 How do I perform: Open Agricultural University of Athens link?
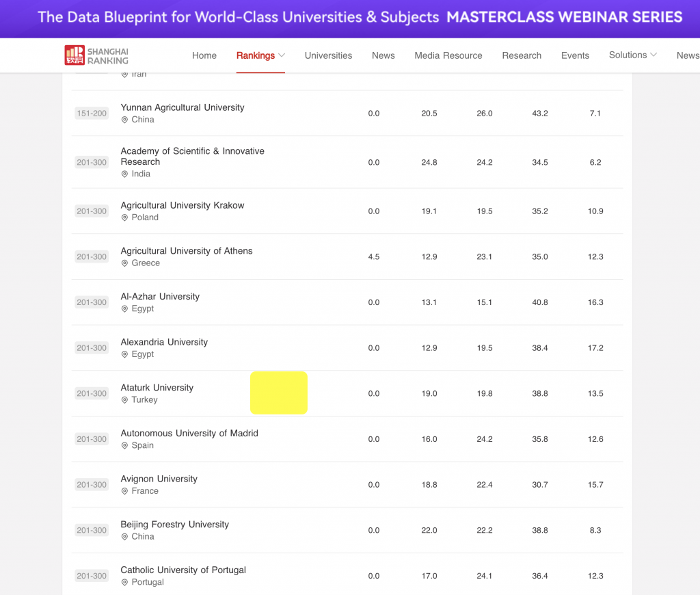[187, 251]
